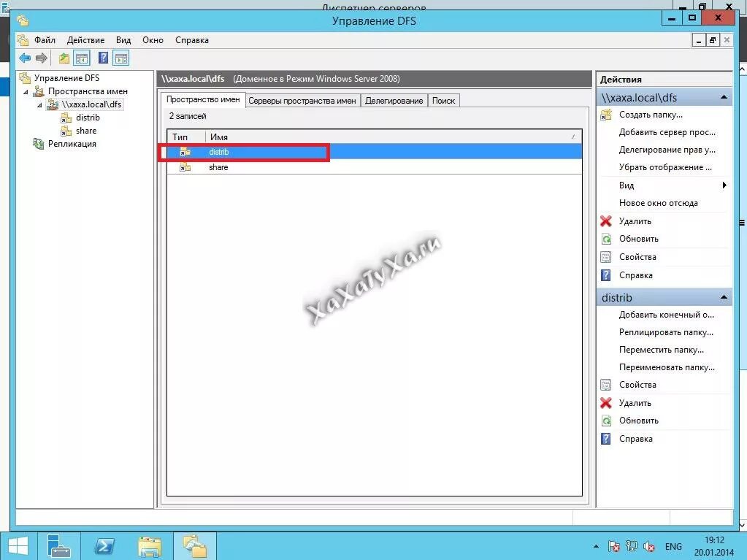Image resolution: width=747 pixels, height=560 pixels.
Task: Open the Действие menu
Action: [85, 40]
